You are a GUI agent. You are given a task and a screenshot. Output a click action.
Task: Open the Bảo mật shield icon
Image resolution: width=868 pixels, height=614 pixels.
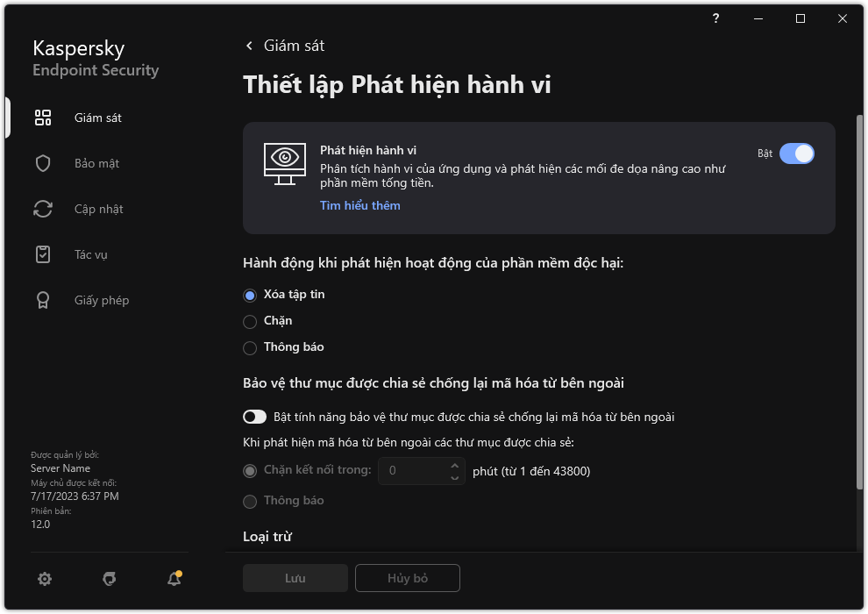coord(43,163)
